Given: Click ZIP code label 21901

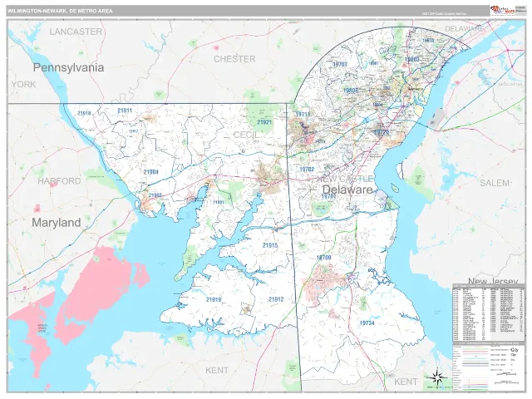Looking at the screenshot, I should (219, 202).
